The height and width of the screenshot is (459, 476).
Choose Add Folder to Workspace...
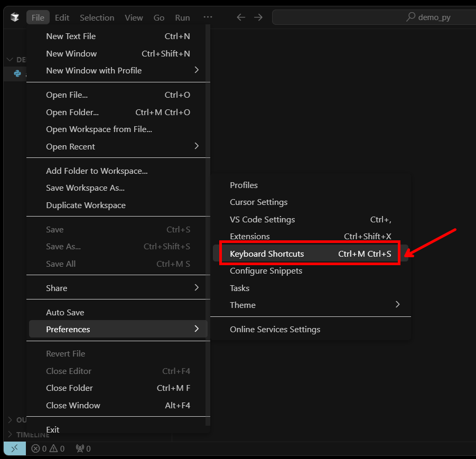pos(118,171)
